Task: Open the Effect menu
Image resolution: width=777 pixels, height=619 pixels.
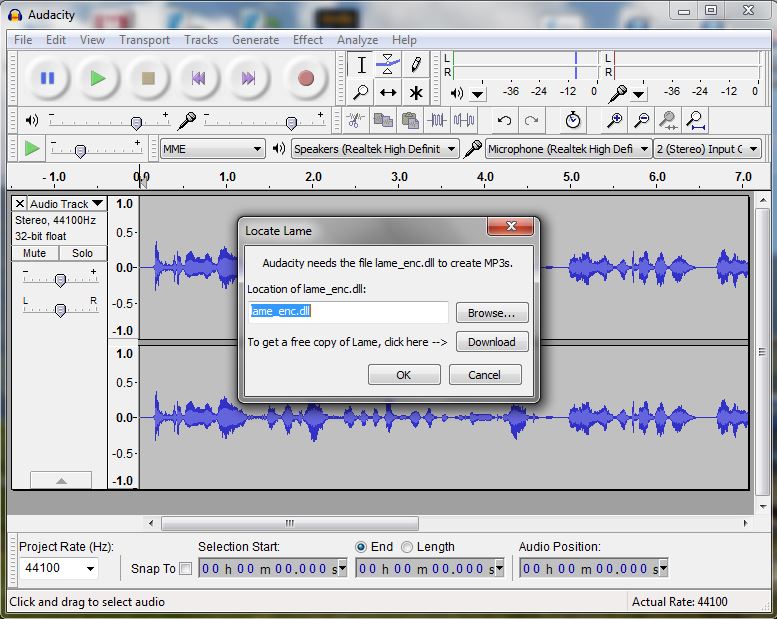Action: point(308,40)
